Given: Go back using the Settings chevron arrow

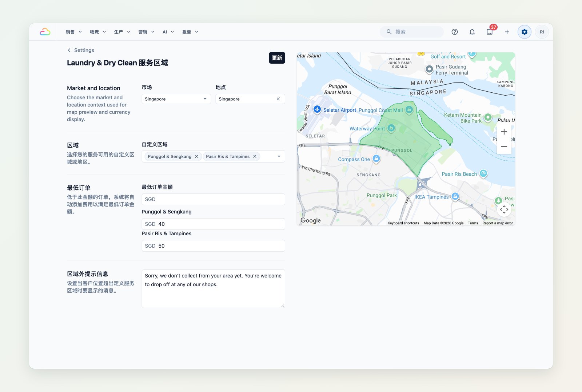Looking at the screenshot, I should tap(69, 50).
